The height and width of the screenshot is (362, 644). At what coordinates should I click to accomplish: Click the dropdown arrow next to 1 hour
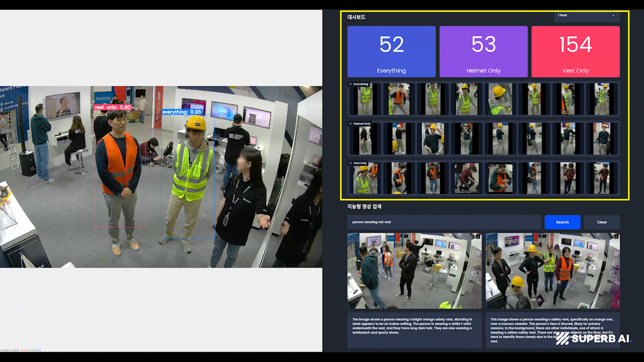coord(613,15)
